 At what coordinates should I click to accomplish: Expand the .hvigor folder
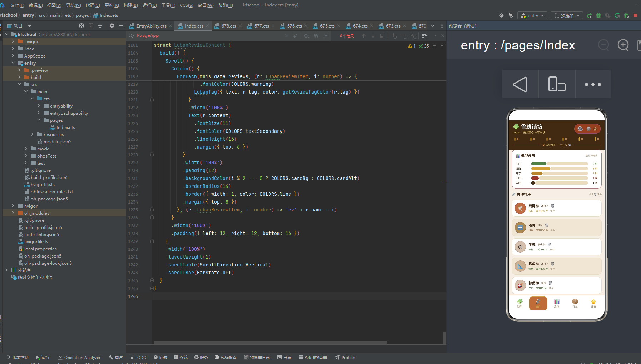click(13, 41)
